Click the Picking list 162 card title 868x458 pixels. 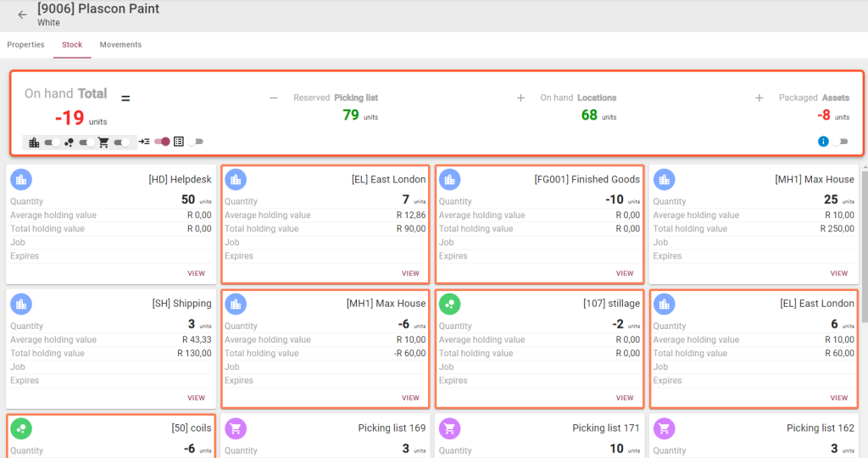coord(820,428)
